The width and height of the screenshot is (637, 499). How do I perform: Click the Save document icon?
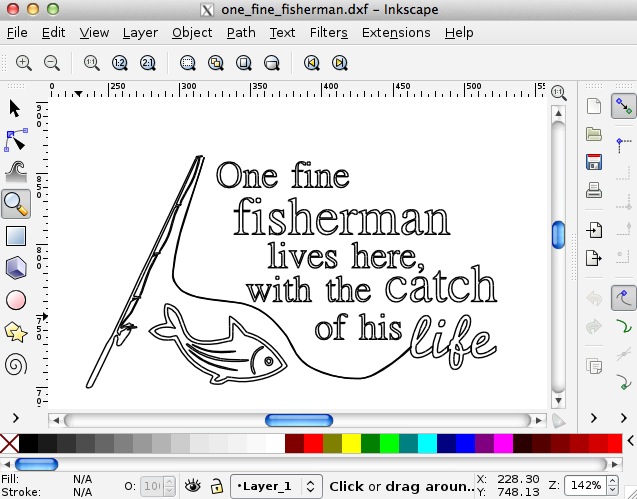click(x=594, y=162)
